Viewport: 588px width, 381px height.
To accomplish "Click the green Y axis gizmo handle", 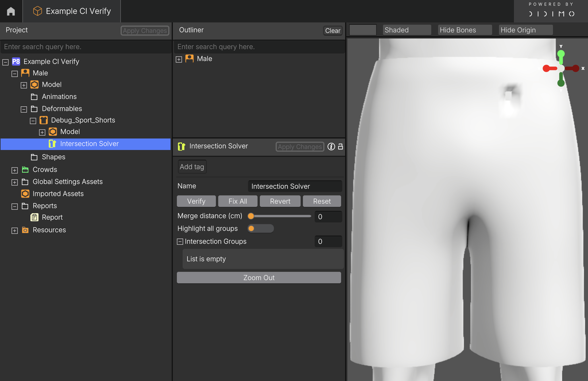I will coord(561,54).
